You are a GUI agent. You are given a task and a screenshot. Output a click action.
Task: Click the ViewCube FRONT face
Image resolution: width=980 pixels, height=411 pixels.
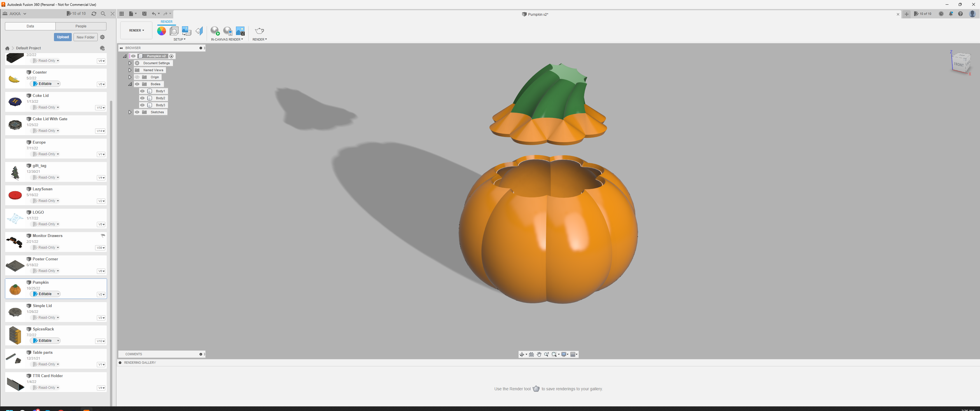tap(959, 65)
